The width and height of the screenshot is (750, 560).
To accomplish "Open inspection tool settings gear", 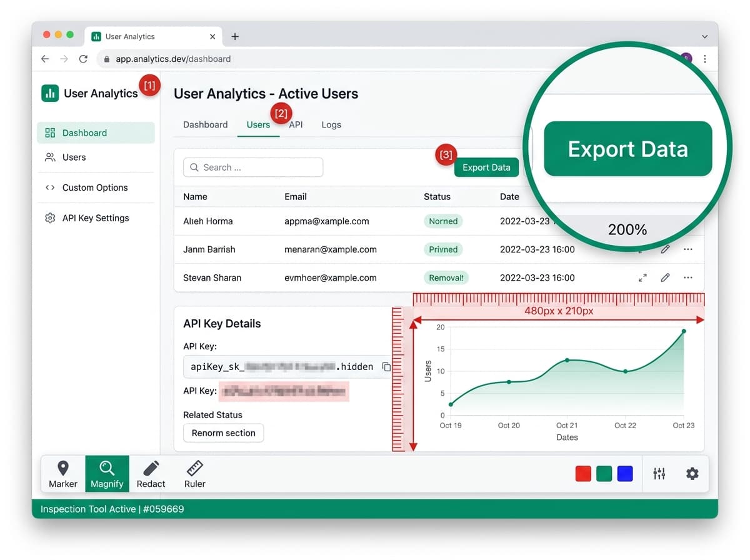I will 692,474.
